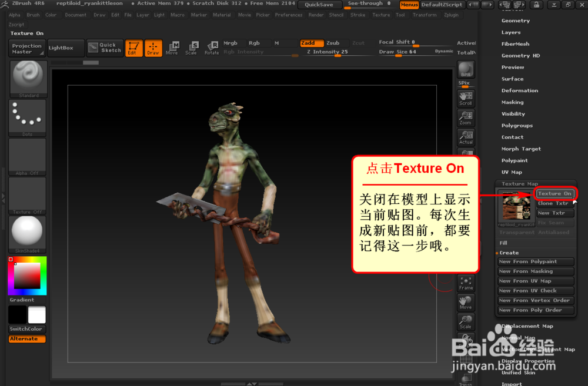Open the Texture Off selector
The image size is (588, 386).
click(28, 196)
